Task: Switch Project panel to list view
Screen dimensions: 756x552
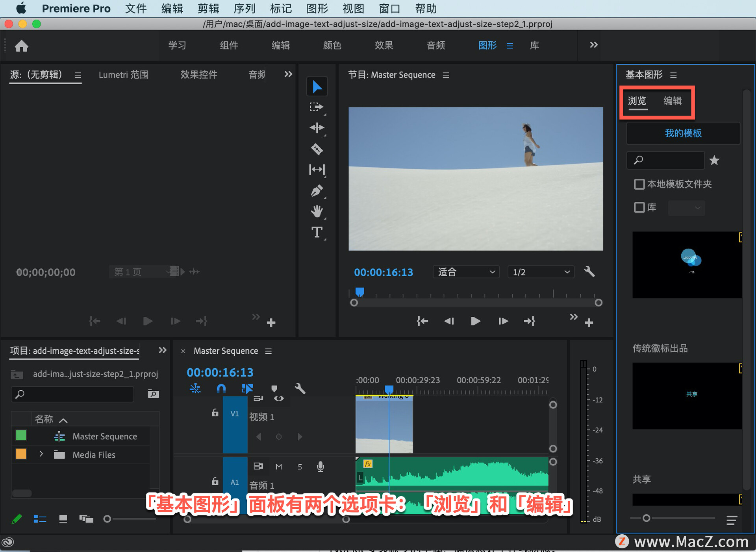Action: coord(40,519)
